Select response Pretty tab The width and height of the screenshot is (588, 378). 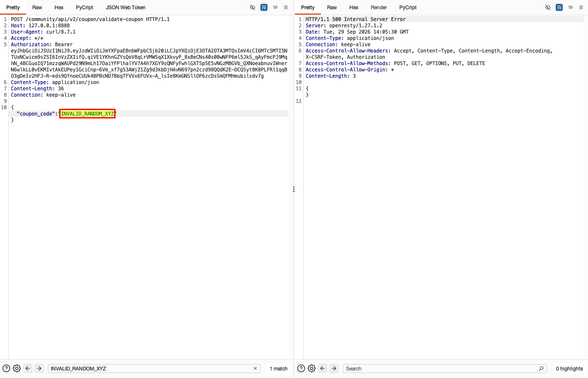308,8
